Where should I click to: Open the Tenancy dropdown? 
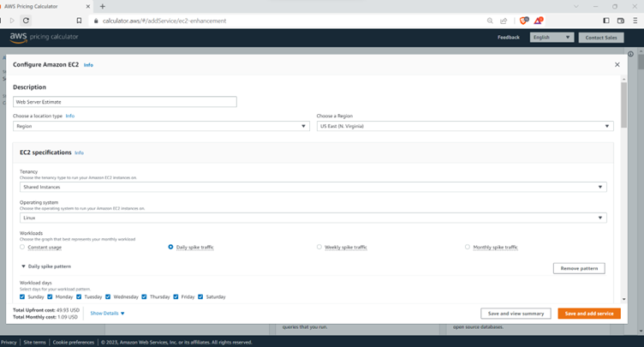[313, 187]
